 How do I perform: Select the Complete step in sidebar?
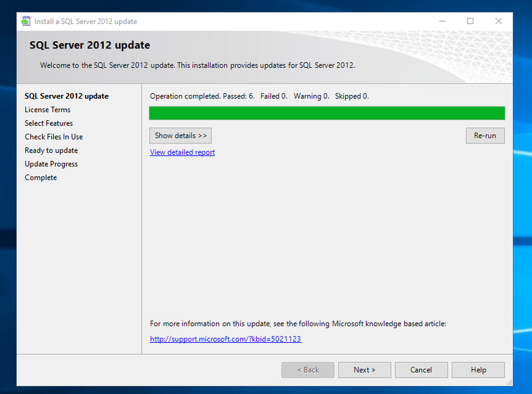point(41,177)
